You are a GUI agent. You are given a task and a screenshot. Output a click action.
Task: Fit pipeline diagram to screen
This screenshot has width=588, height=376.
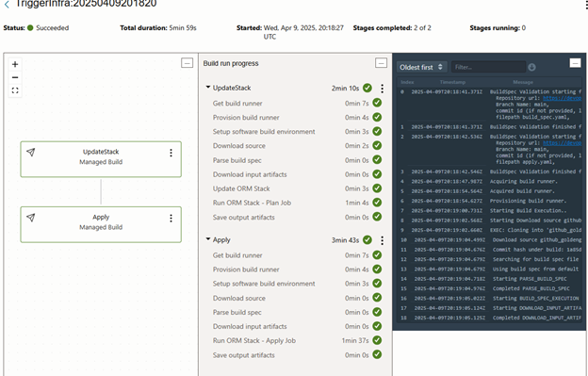tap(15, 90)
